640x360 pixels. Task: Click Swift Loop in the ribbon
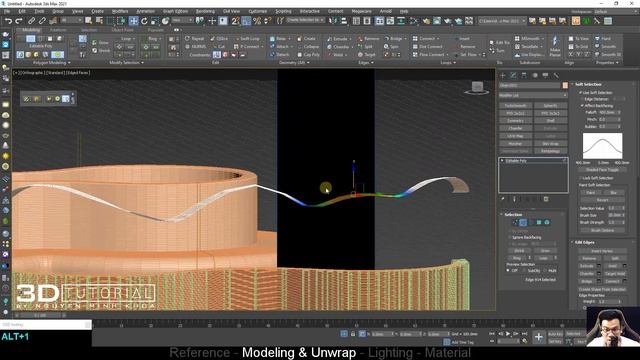point(247,39)
